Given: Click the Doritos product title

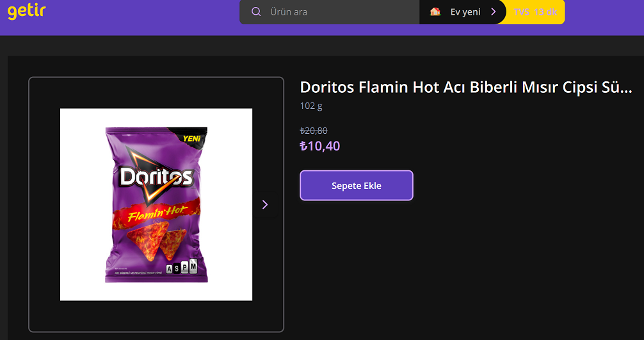Looking at the screenshot, I should click(x=466, y=87).
